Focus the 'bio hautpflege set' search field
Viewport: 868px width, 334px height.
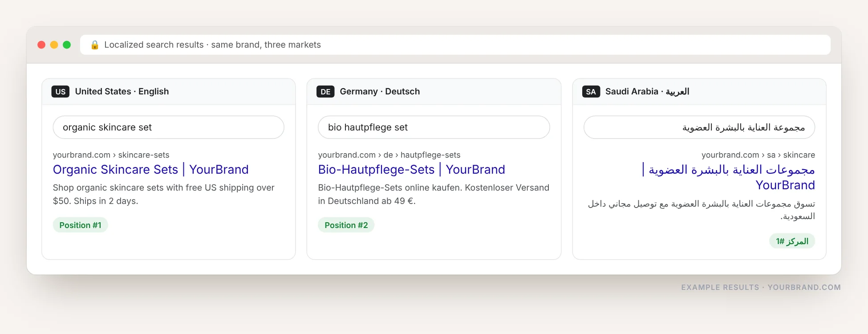[x=434, y=127]
